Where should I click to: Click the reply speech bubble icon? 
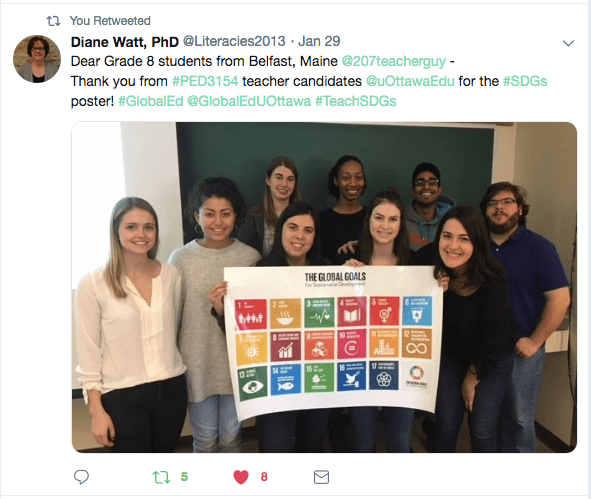(81, 477)
